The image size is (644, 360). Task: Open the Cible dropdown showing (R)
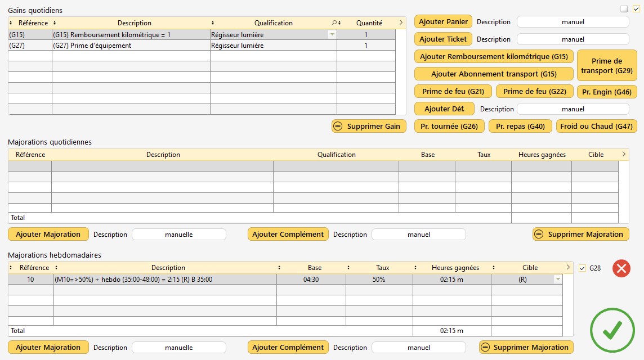point(557,280)
